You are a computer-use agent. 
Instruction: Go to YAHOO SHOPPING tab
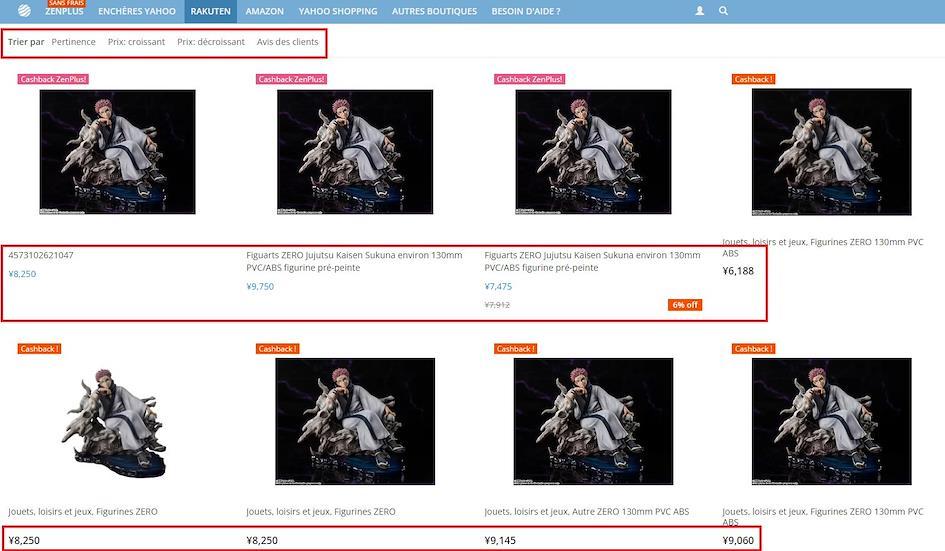pyautogui.click(x=338, y=11)
